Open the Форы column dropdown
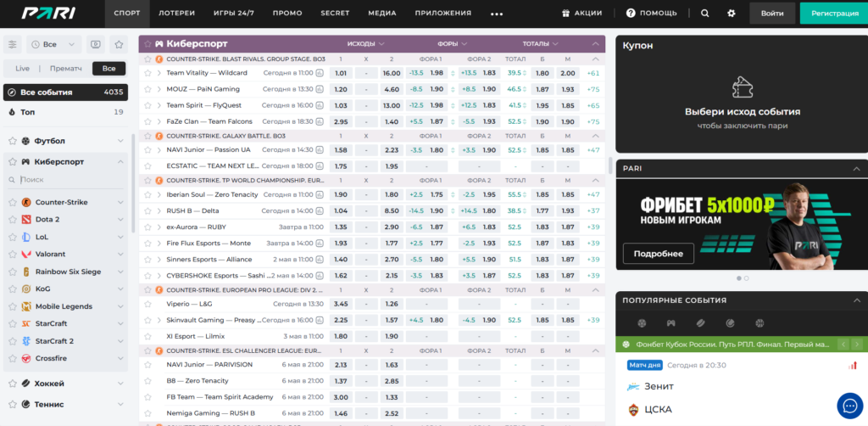This screenshot has height=426, width=868. [x=453, y=44]
